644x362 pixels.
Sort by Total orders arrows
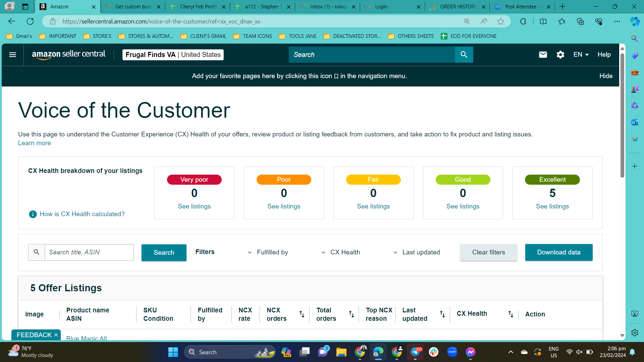tap(352, 314)
